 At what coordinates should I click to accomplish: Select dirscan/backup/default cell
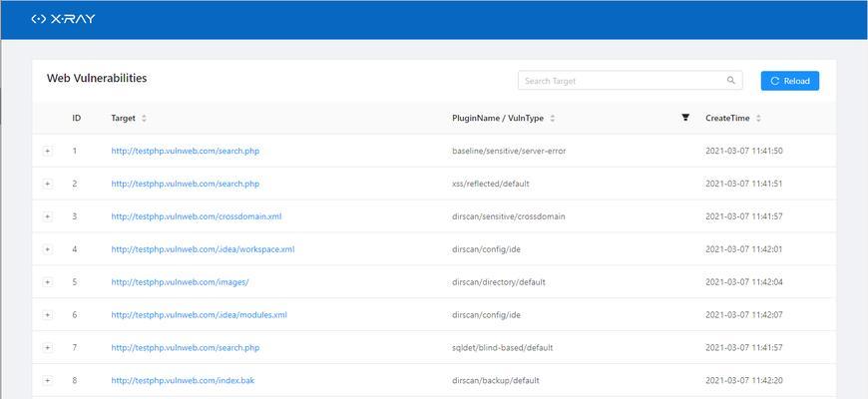click(x=496, y=380)
